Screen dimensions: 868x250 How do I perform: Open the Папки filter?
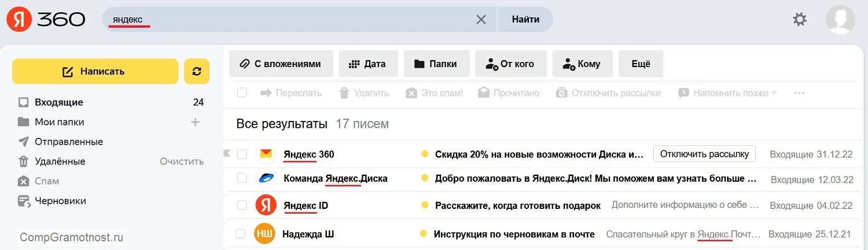pos(436,64)
